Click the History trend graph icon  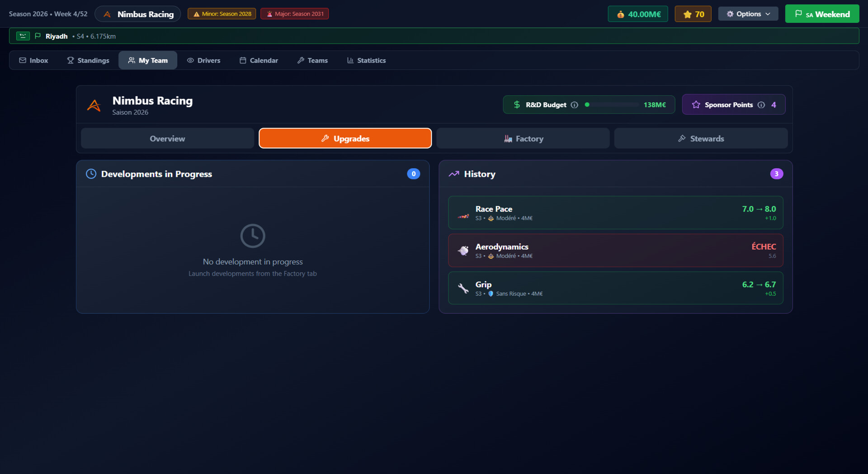[454, 174]
